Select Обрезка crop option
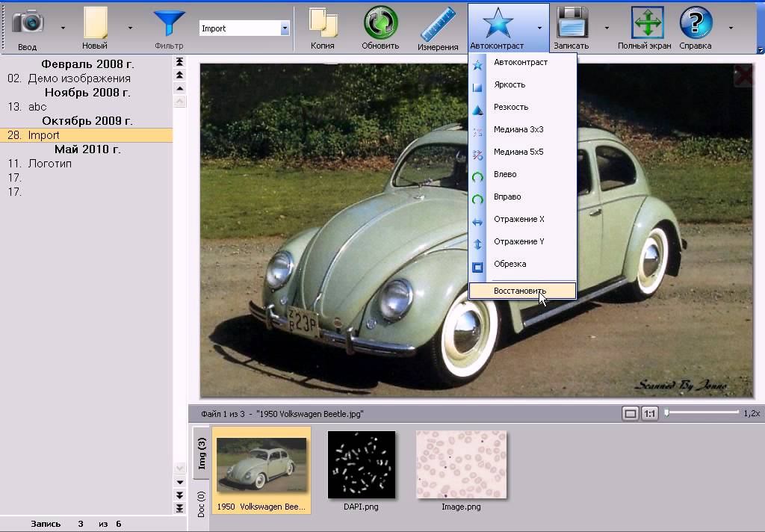 tap(522, 265)
